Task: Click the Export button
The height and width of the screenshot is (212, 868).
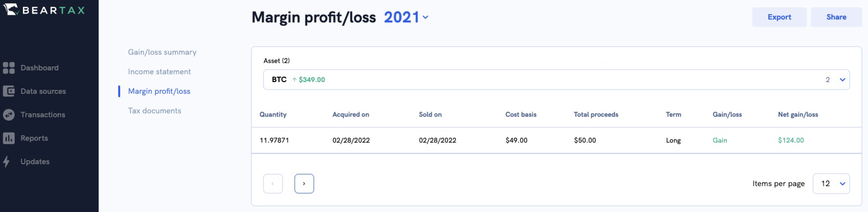Action: tap(779, 17)
